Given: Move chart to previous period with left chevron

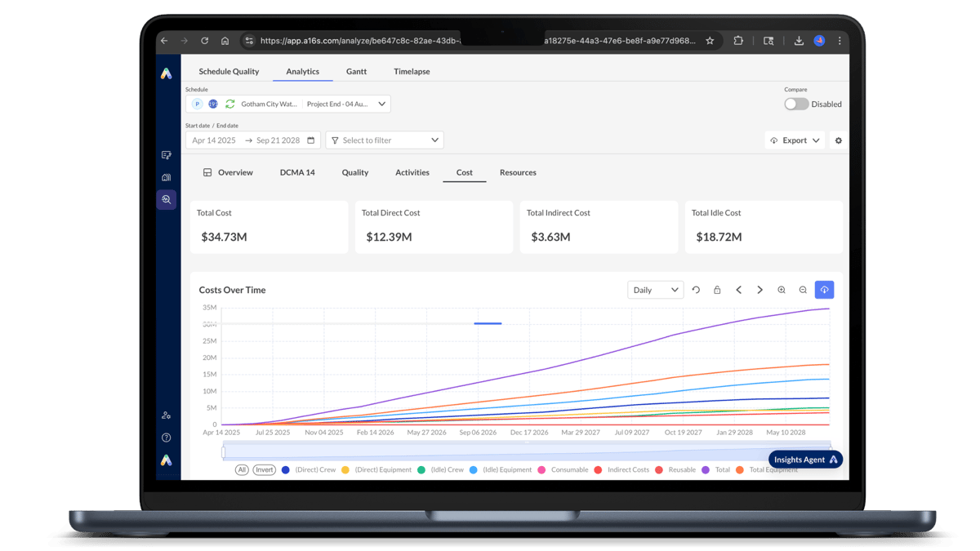Looking at the screenshot, I should click(738, 290).
